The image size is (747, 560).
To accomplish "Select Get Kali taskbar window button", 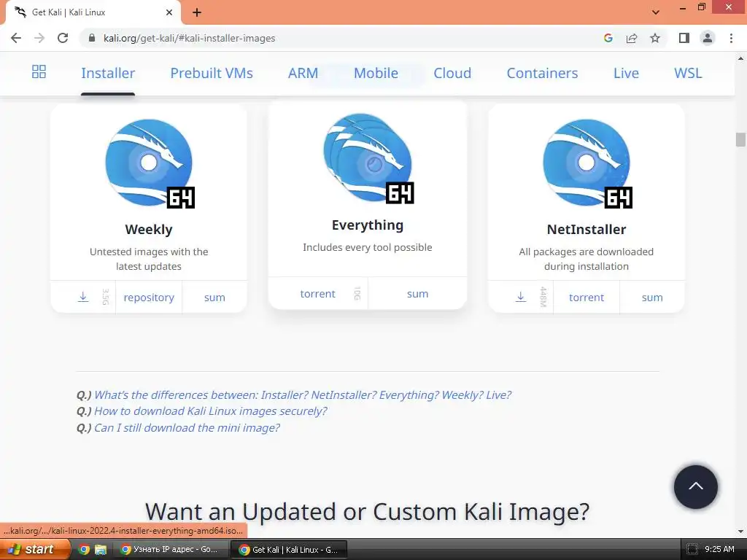I will [x=289, y=549].
